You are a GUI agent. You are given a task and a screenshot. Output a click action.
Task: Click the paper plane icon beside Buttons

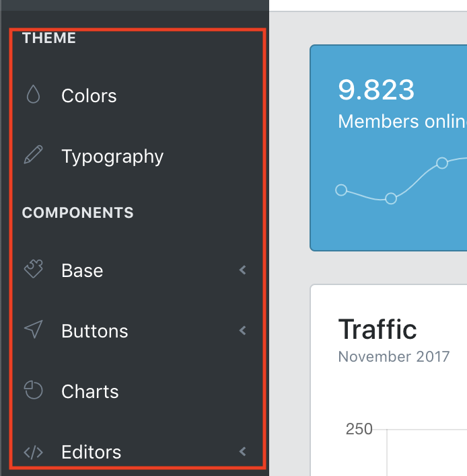(x=33, y=330)
